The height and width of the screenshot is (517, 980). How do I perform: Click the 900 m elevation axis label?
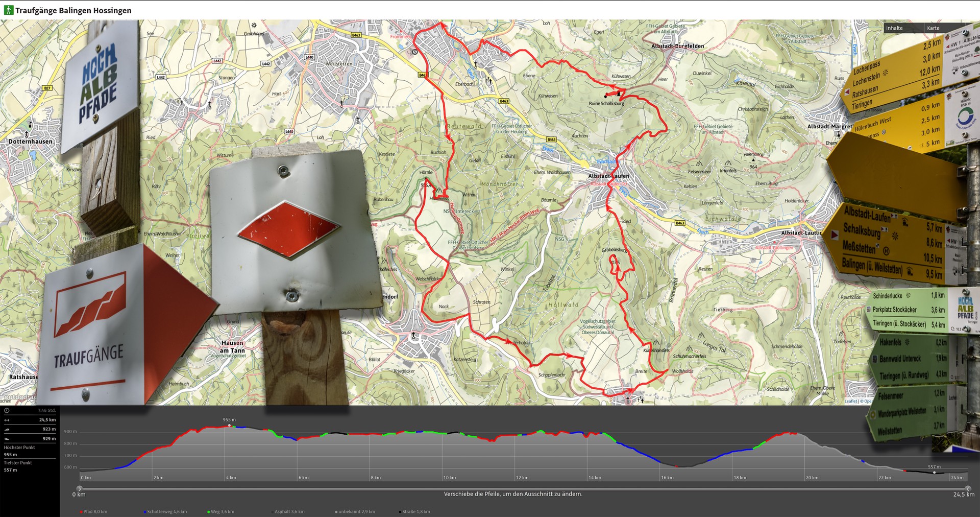click(70, 432)
